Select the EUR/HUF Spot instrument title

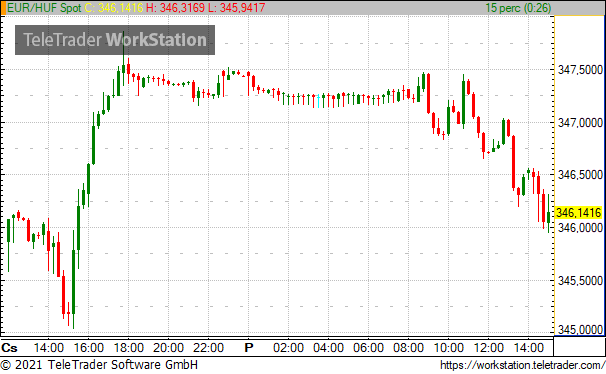point(44,8)
